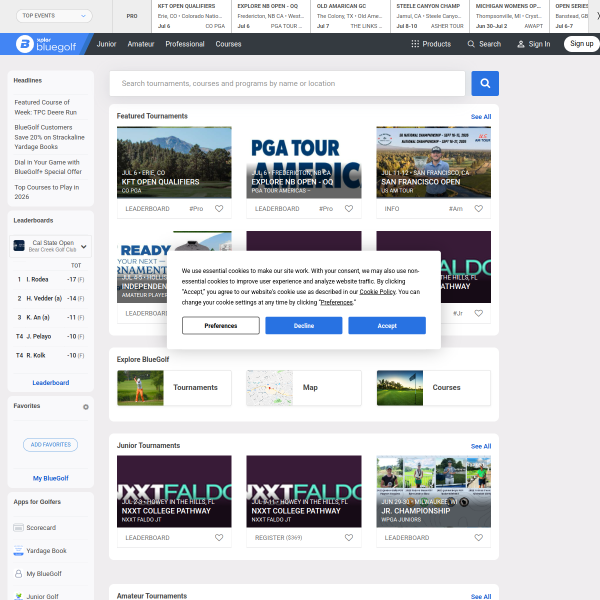Accept cookies in the dialog
Image resolution: width=600 pixels, height=600 pixels.
tap(387, 326)
